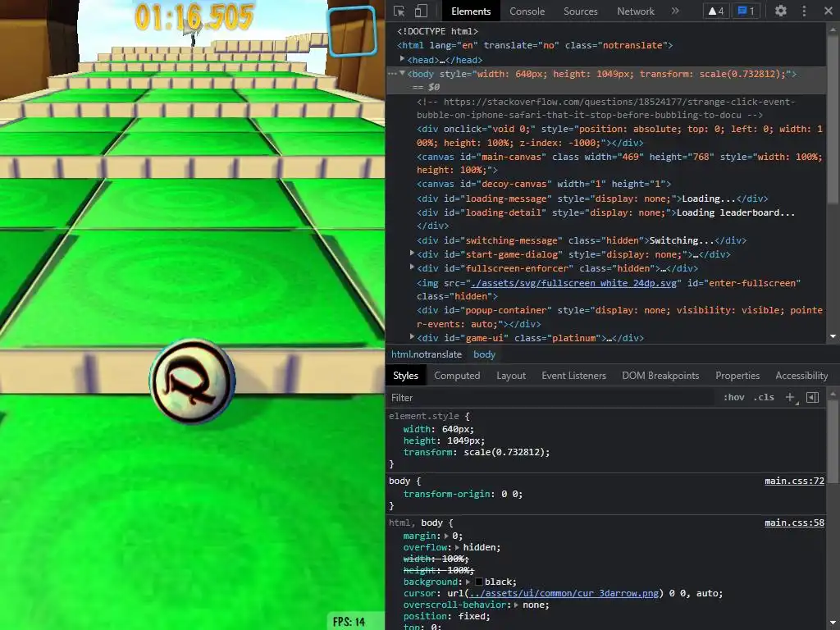This screenshot has height=630, width=840.
Task: Open the DOM Breakpoints tab
Action: coord(660,376)
